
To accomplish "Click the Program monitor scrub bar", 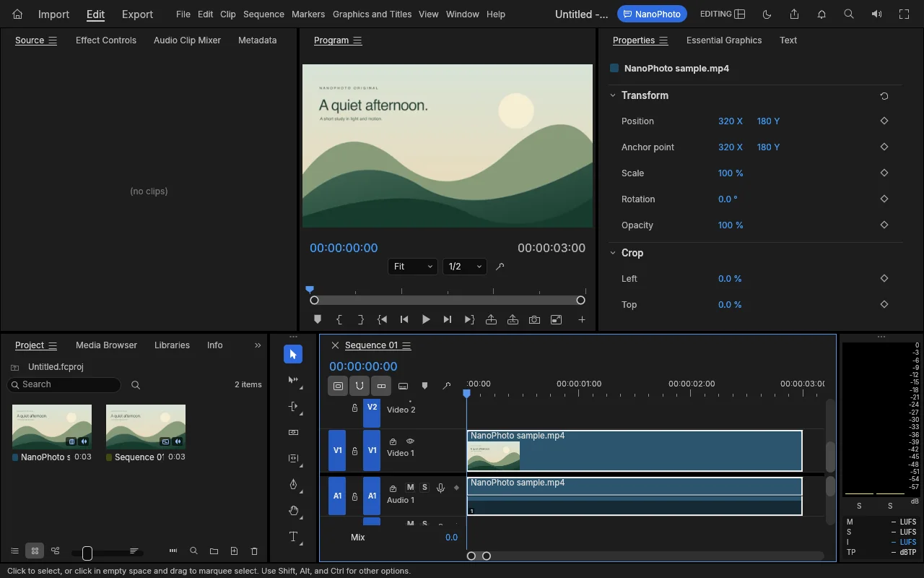I will (x=448, y=300).
